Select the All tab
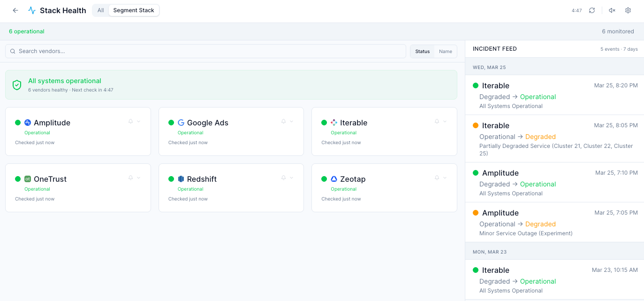The height and width of the screenshot is (301, 644). pyautogui.click(x=100, y=10)
